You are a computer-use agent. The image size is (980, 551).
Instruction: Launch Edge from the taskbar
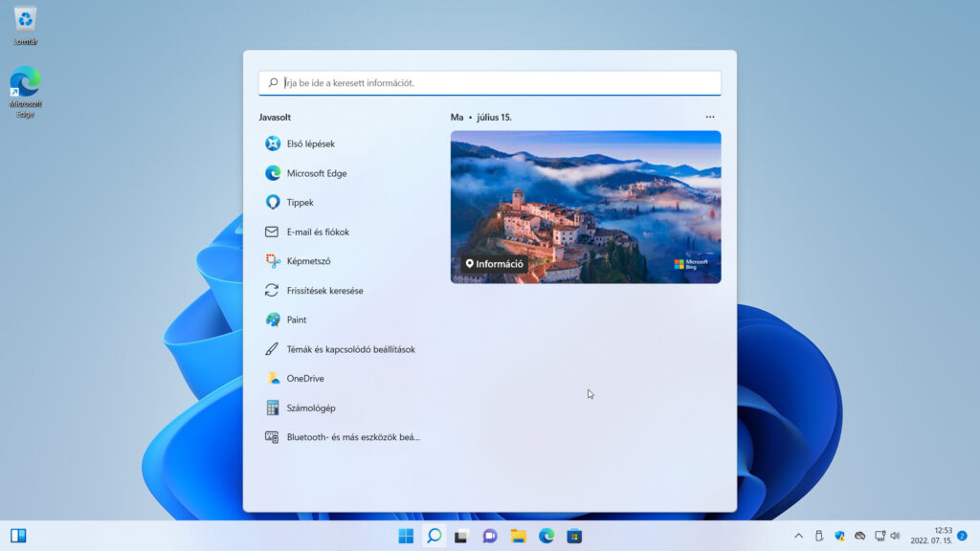[x=546, y=536]
